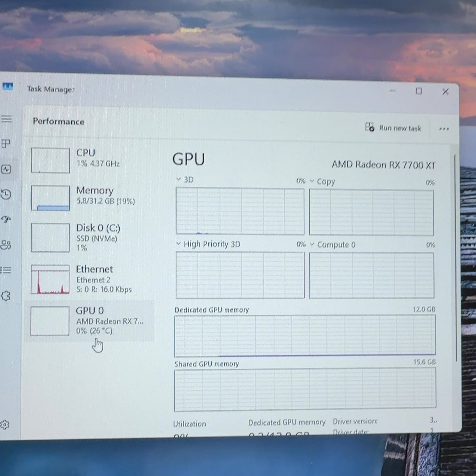Click the Ethernet mini graph thumbnail

[50, 279]
